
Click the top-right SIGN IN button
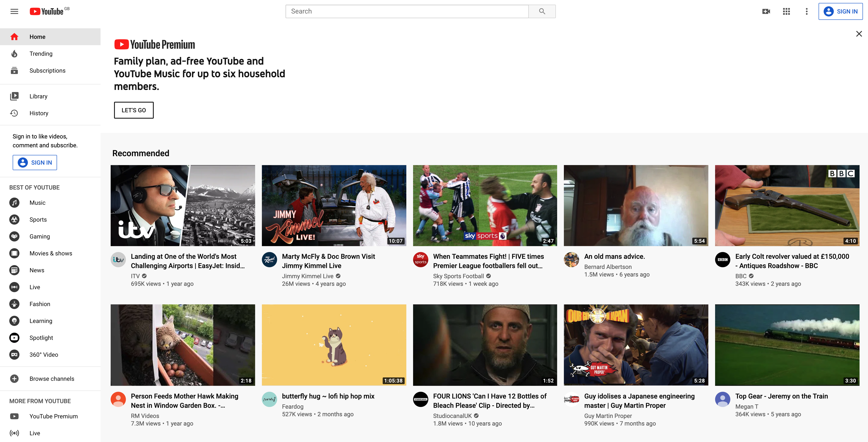tap(840, 11)
